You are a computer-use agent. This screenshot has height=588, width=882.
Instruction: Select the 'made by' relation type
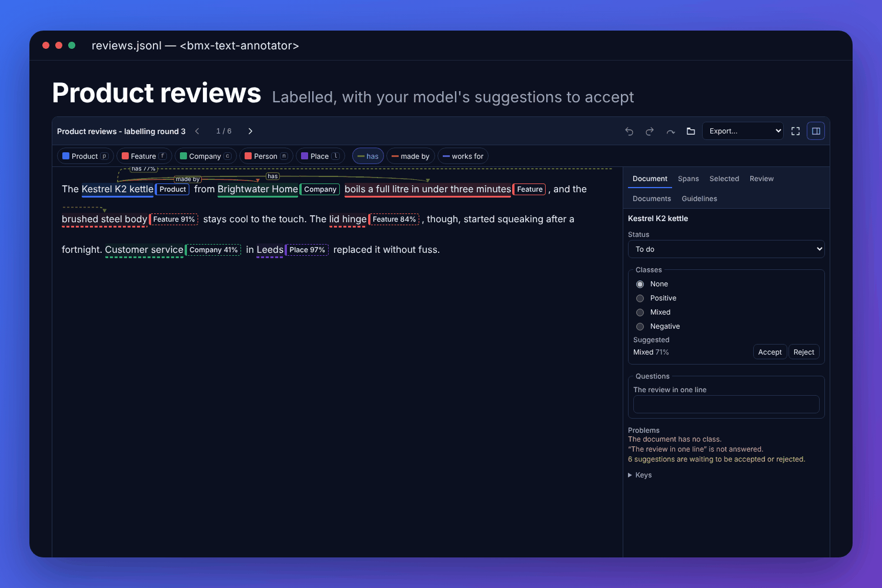click(410, 156)
